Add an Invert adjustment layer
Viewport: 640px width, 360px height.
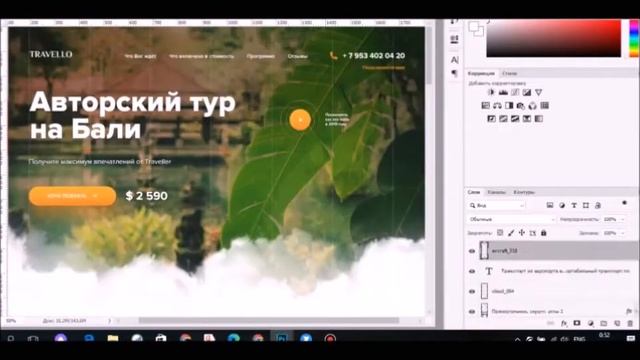pos(491,119)
